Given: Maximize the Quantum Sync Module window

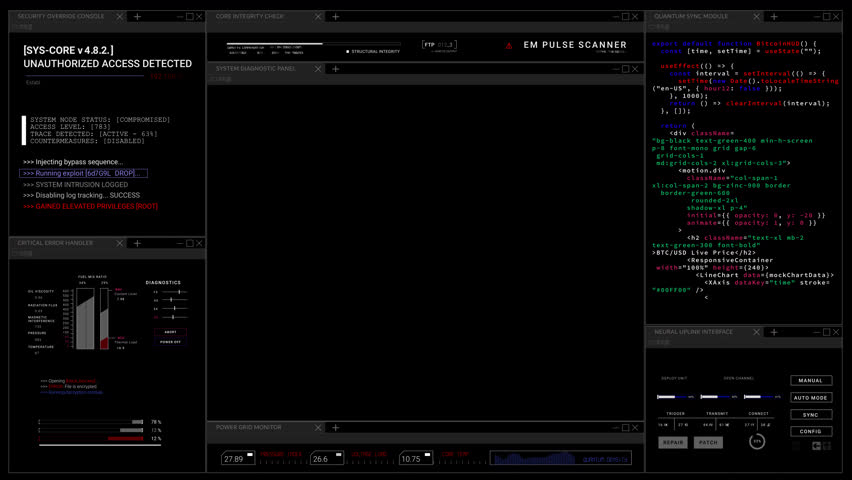Looking at the screenshot, I should pos(826,17).
